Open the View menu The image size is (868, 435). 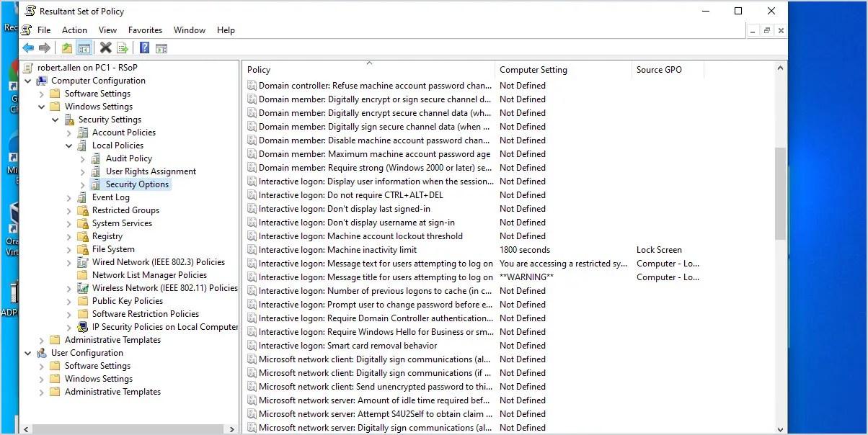[x=107, y=30]
